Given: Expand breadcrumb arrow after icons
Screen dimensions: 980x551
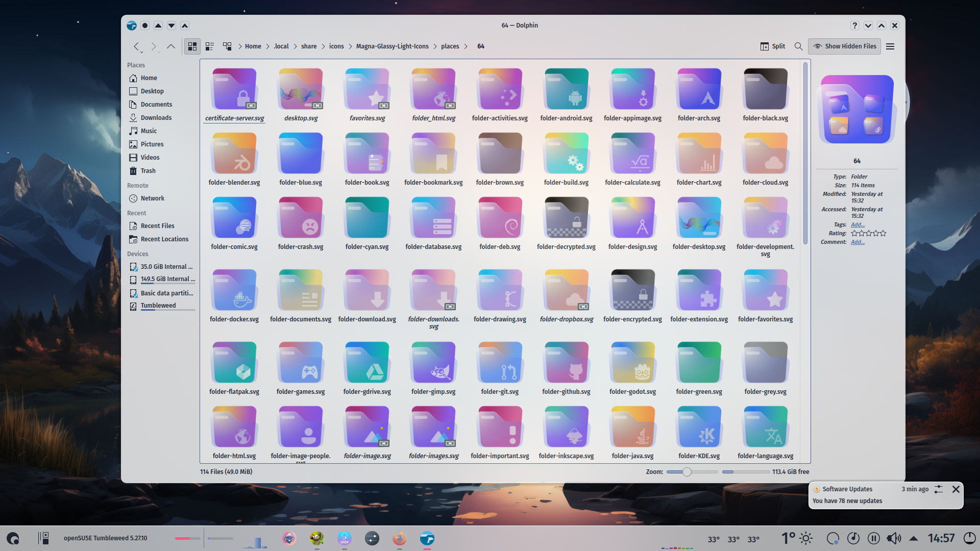Looking at the screenshot, I should [350, 46].
